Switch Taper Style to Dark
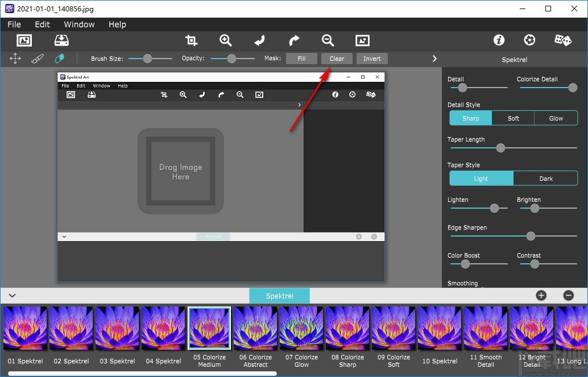This screenshot has width=588, height=377. (x=545, y=179)
